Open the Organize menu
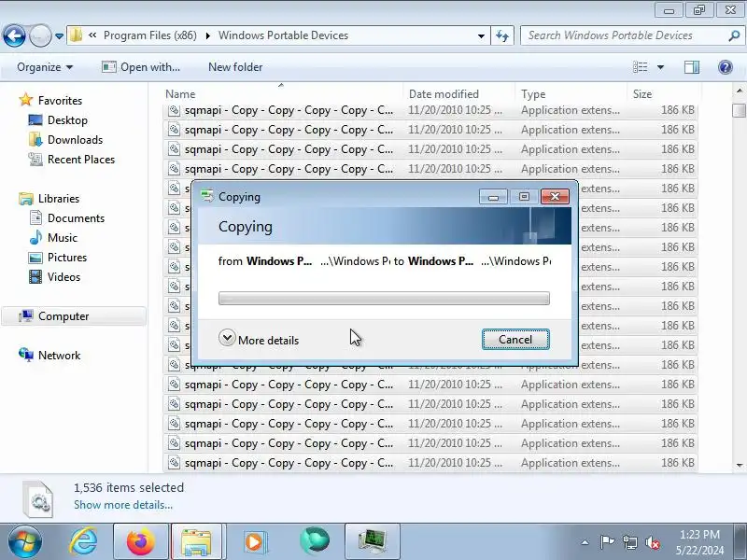The height and width of the screenshot is (560, 747). [45, 67]
